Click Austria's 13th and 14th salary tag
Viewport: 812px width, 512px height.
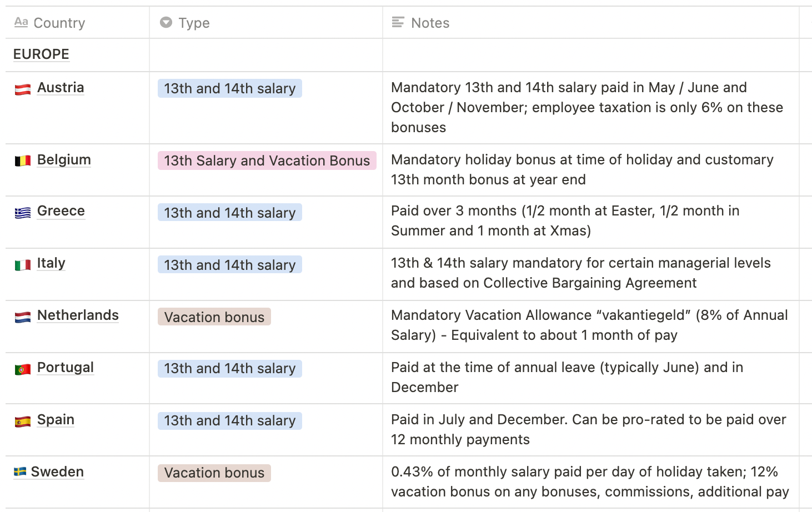(229, 88)
